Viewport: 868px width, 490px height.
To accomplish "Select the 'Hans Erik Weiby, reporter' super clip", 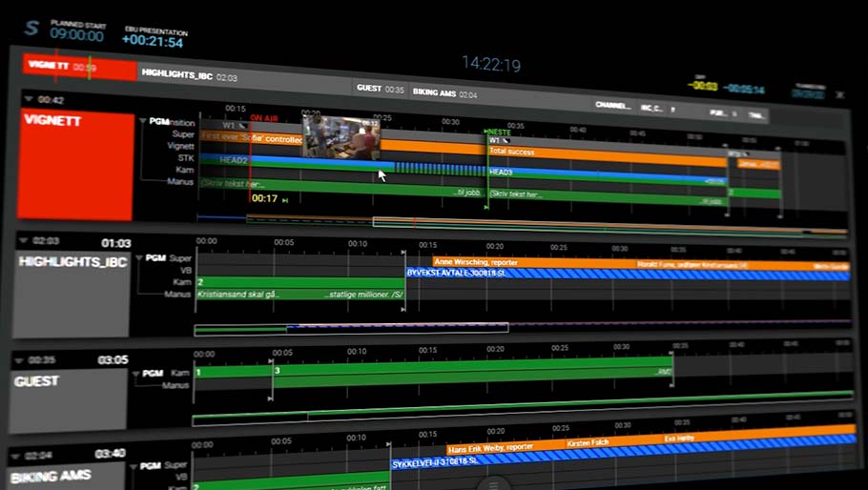I will (x=504, y=447).
